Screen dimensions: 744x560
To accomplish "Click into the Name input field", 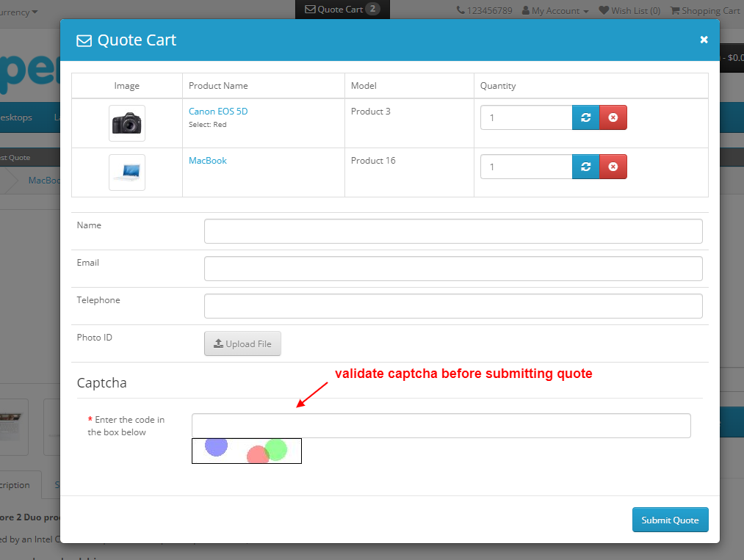I will click(453, 231).
